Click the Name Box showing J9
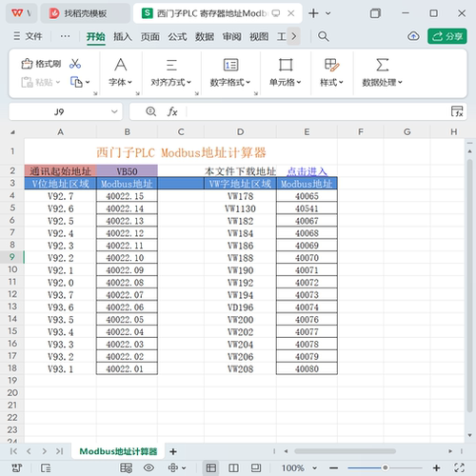The height and width of the screenshot is (476, 476). [59, 111]
